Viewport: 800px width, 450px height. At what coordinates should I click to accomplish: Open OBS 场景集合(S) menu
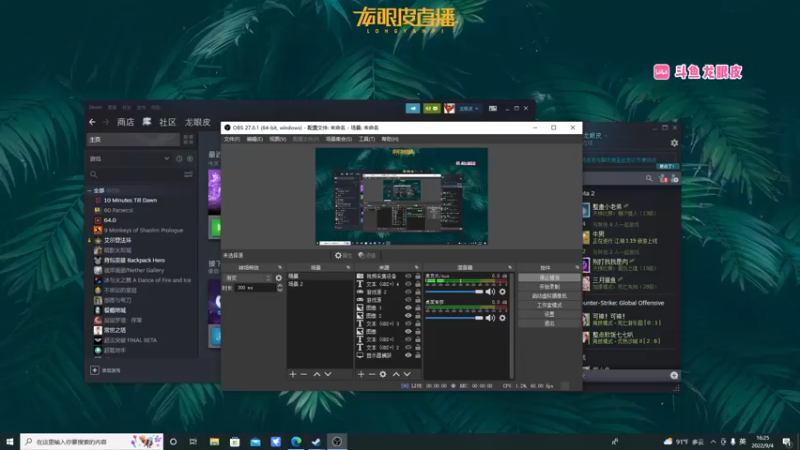tap(339, 139)
